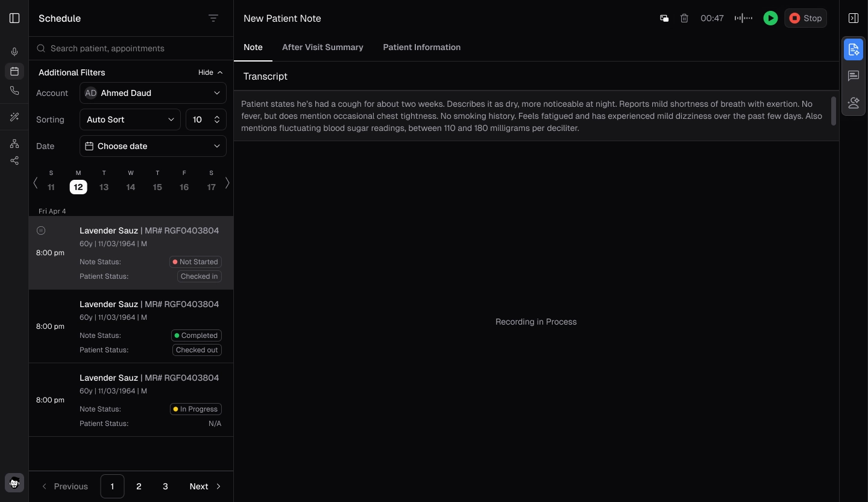
Task: Open the share connections icon
Action: coord(14,160)
